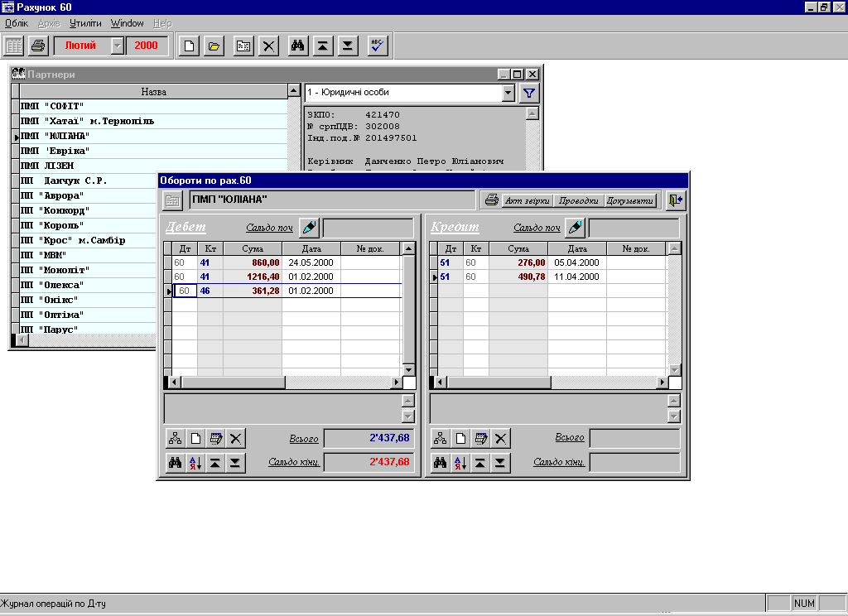
Task: Click delete X icon under Дебет panel
Action: point(236,438)
